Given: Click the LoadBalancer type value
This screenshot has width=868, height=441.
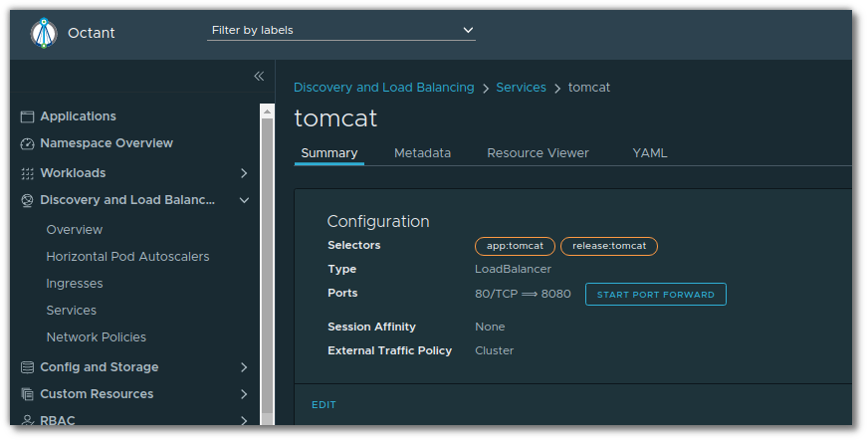Looking at the screenshot, I should tap(514, 270).
